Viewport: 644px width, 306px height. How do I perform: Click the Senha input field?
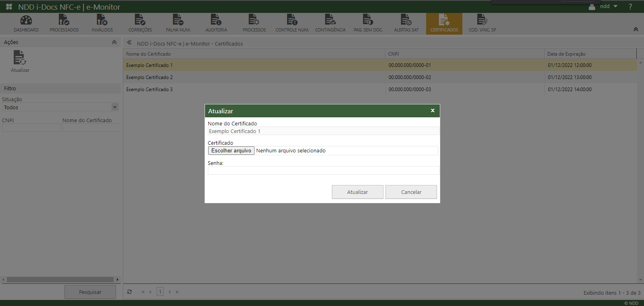323,171
